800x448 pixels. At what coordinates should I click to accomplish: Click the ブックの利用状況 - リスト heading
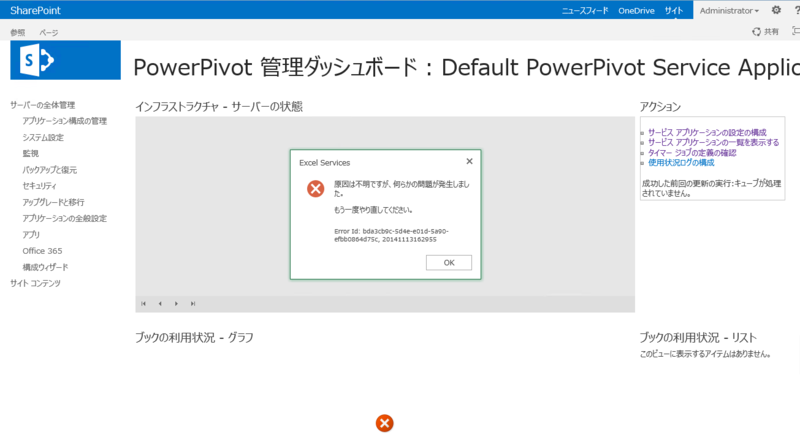(698, 338)
